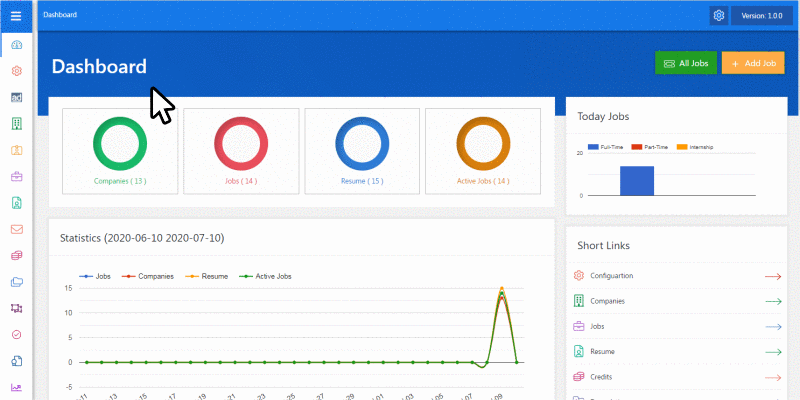Click the red arrow beside Configuartion
This screenshot has width=800, height=400.
pos(773,276)
